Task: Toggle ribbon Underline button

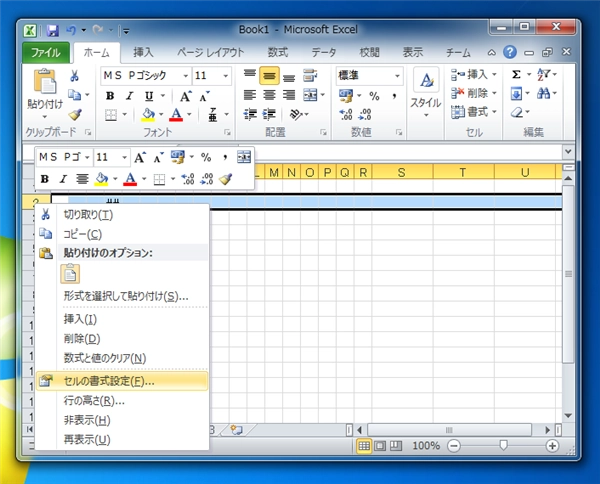Action: (x=149, y=96)
